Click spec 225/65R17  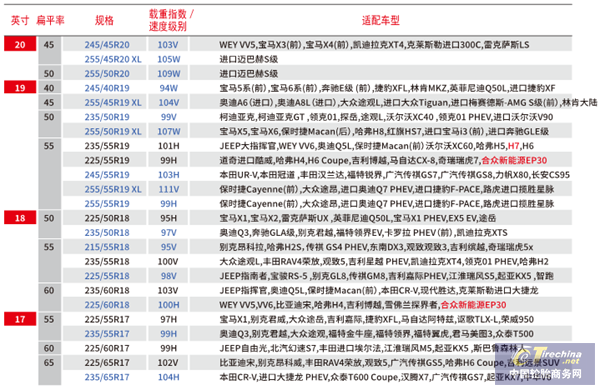point(107,362)
